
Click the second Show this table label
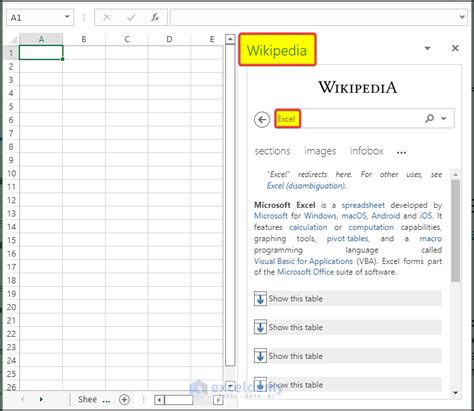[296, 327]
